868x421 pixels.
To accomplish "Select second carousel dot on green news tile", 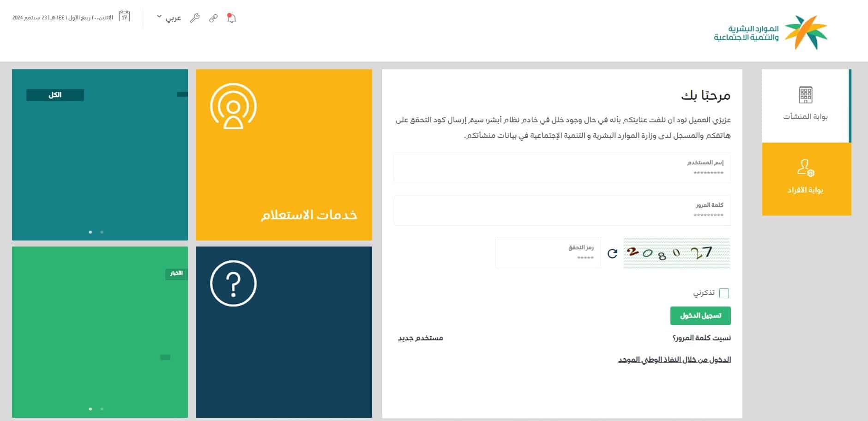I will [102, 409].
